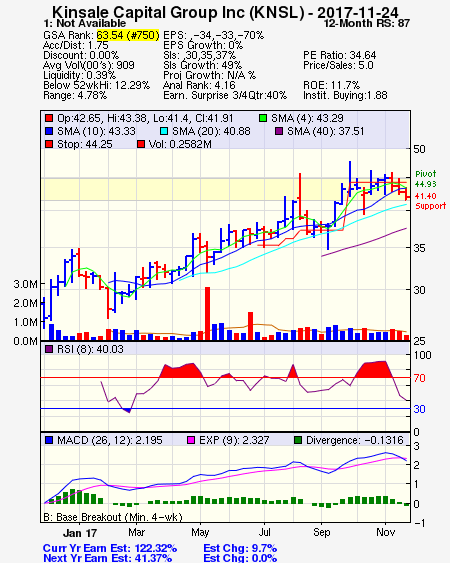Image resolution: width=450 pixels, height=563 pixels.
Task: Click the Nov date axis label
Action: pos(385,532)
